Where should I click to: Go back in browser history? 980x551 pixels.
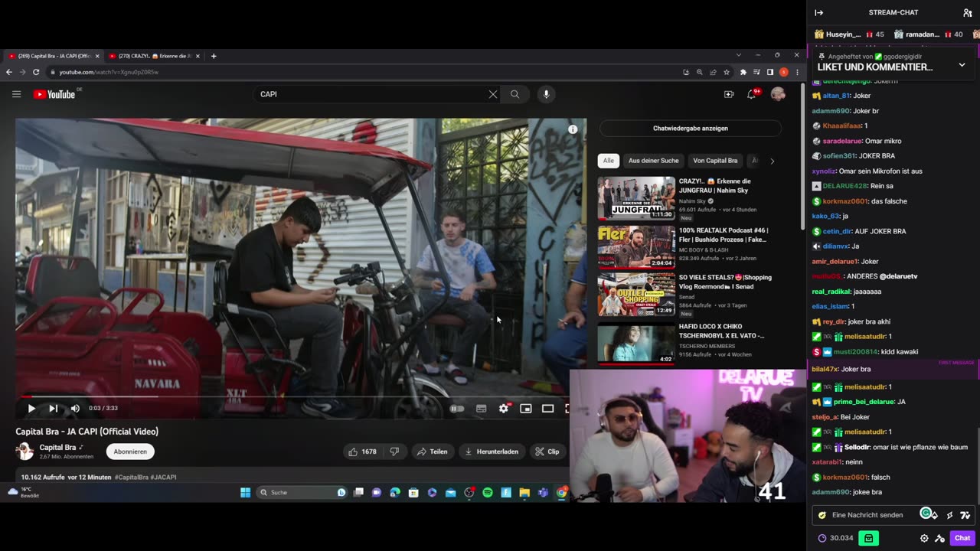click(x=9, y=72)
